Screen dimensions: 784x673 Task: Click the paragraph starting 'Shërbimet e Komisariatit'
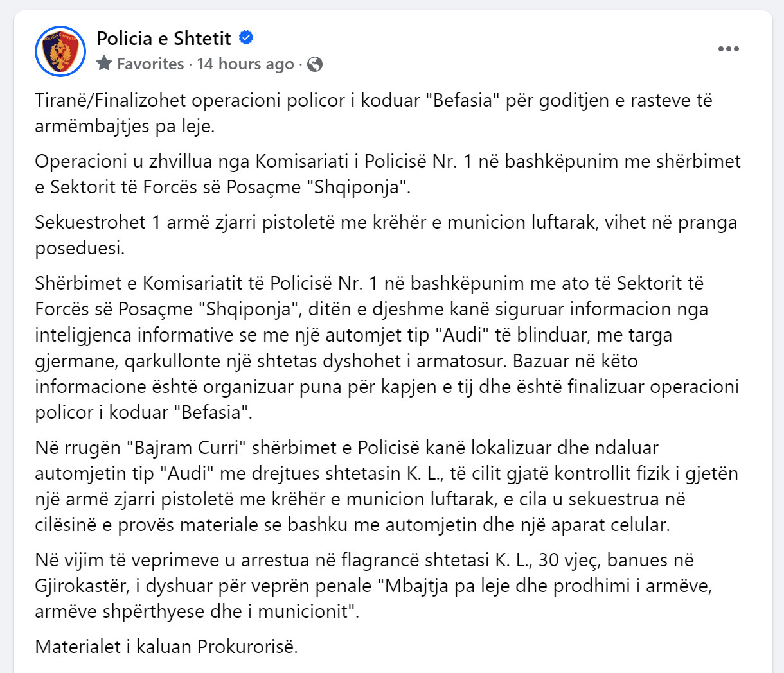[x=387, y=347]
